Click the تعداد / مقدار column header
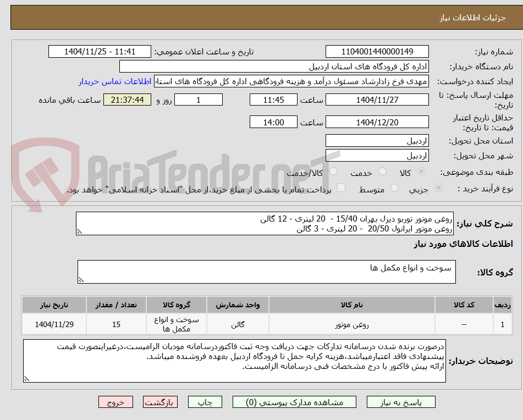The width and height of the screenshot is (523, 420). pyautogui.click(x=116, y=305)
